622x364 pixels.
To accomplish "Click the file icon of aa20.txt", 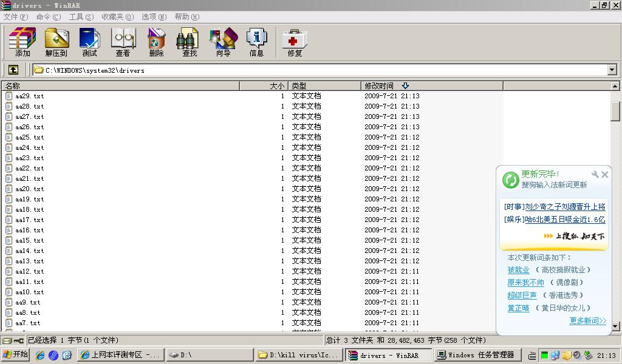I will (9, 189).
